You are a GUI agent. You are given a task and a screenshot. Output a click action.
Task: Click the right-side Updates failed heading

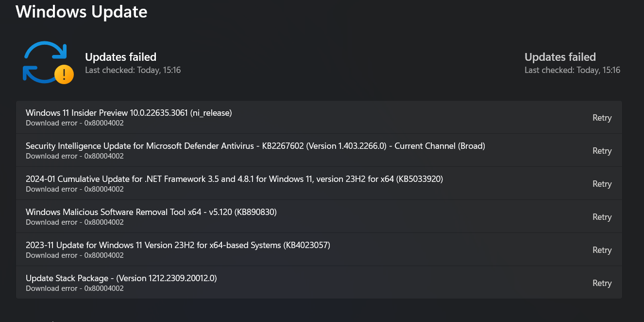(x=560, y=57)
